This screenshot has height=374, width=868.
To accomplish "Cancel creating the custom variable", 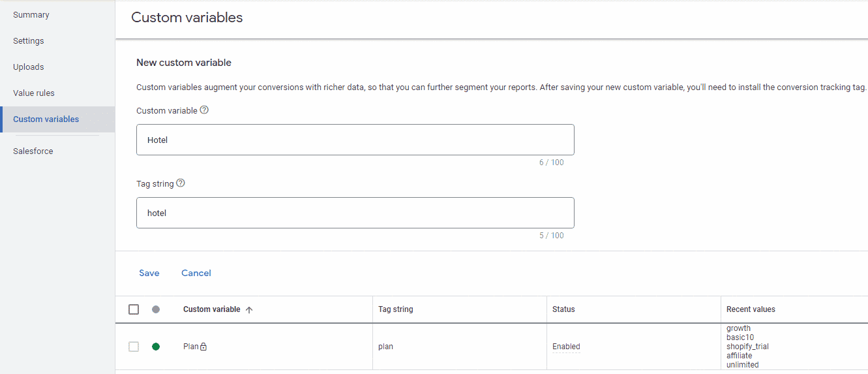I will point(196,273).
